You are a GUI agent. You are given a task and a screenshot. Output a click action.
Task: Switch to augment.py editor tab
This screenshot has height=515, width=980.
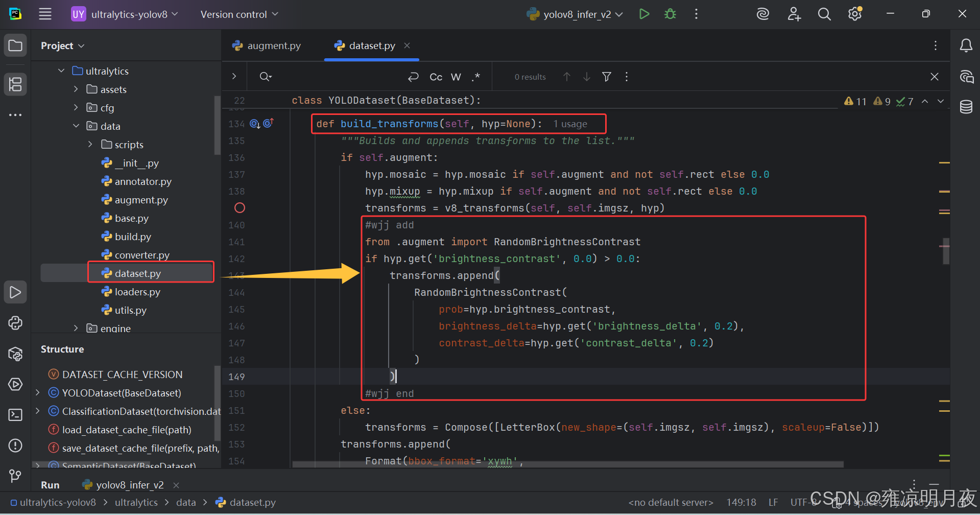pos(266,45)
